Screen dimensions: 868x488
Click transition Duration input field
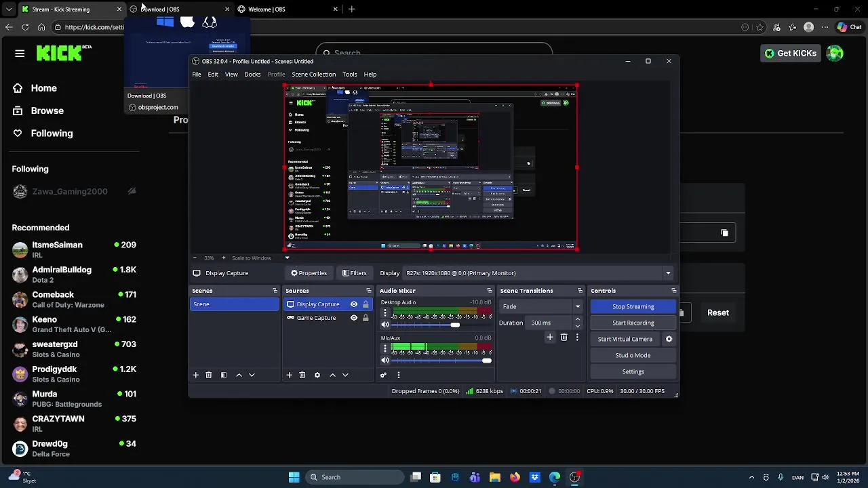click(x=549, y=323)
